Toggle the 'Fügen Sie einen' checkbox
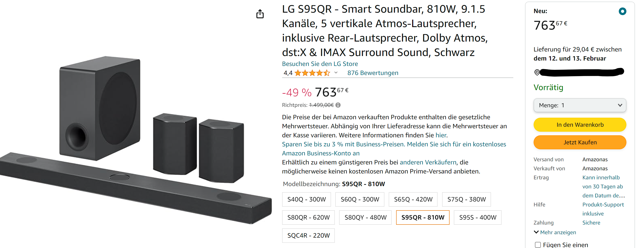The image size is (644, 248). [538, 245]
